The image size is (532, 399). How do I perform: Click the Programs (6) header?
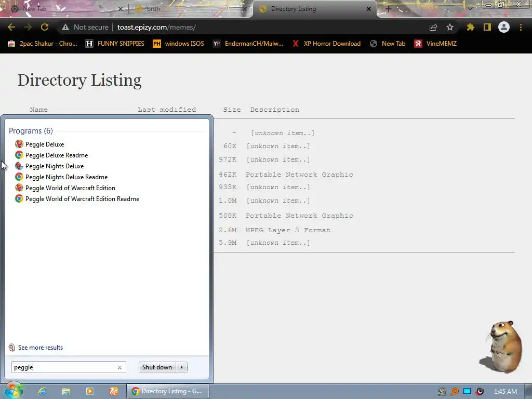[31, 130]
